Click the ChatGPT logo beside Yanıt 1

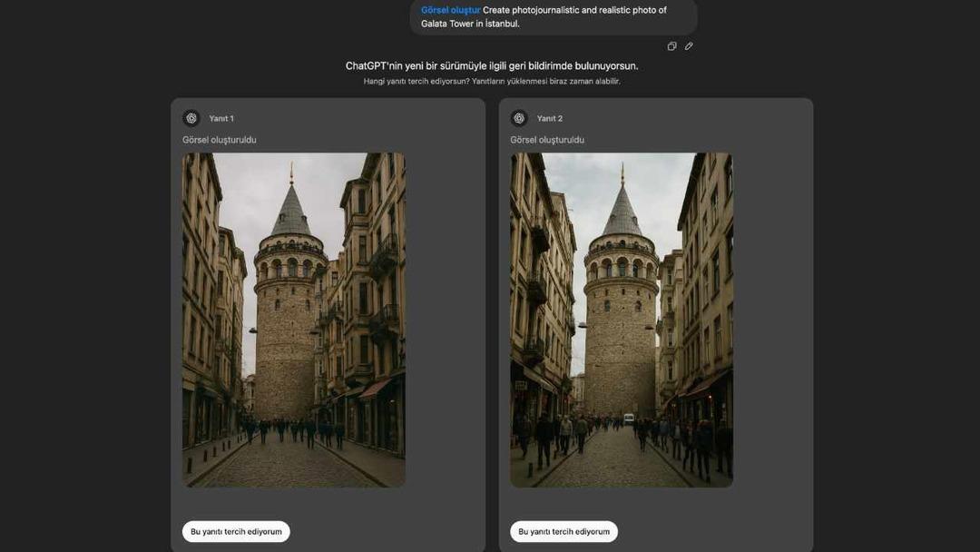191,118
